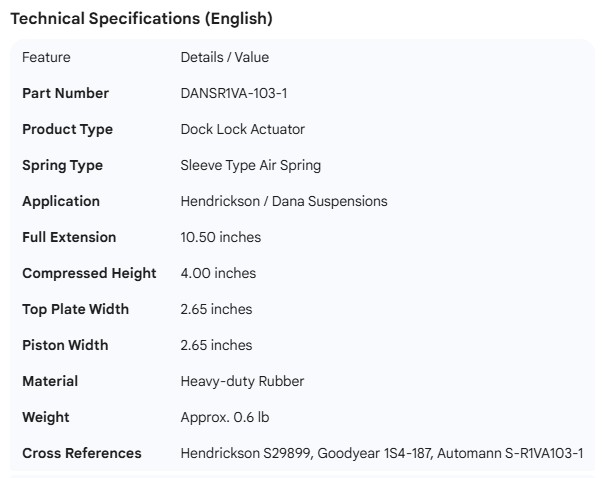Screen dimensions: 606x478
Task: Click the Technical Specifications (English) heading
Action: 141,19
